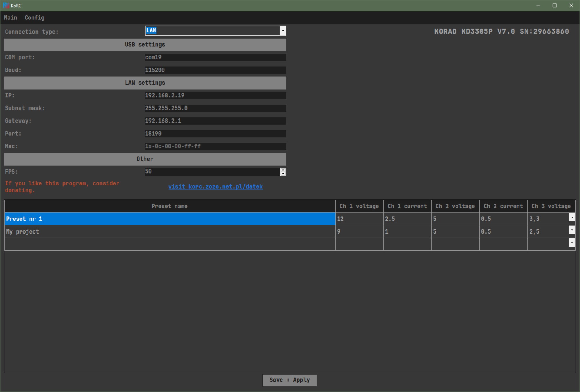Viewport: 580px width, 392px height.
Task: Click the Other section header
Action: click(x=145, y=159)
